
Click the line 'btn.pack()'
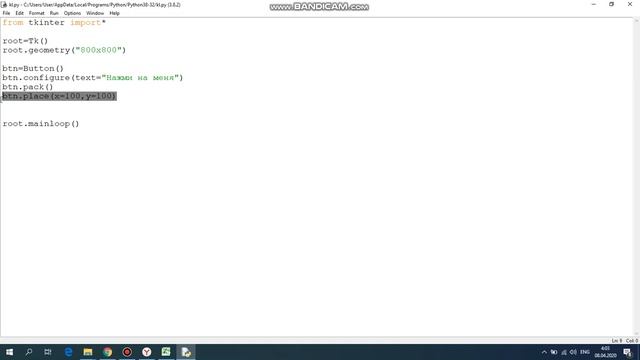pyautogui.click(x=28, y=87)
